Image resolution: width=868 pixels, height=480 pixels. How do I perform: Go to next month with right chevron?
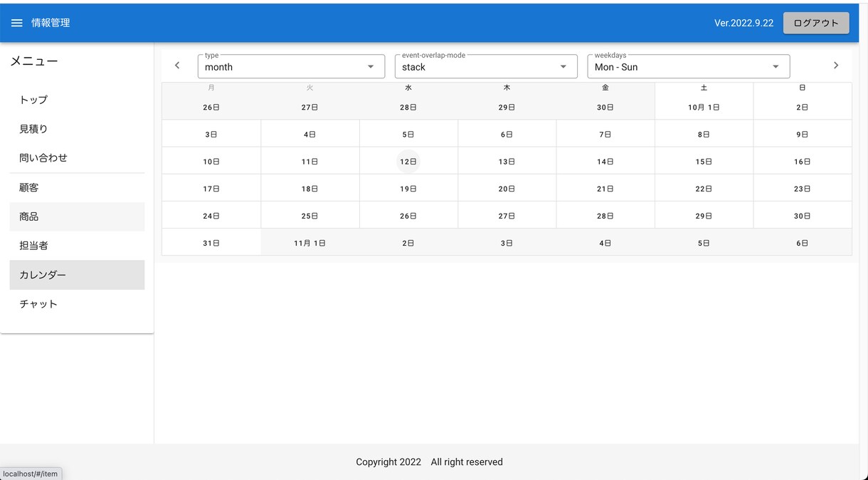tap(836, 66)
